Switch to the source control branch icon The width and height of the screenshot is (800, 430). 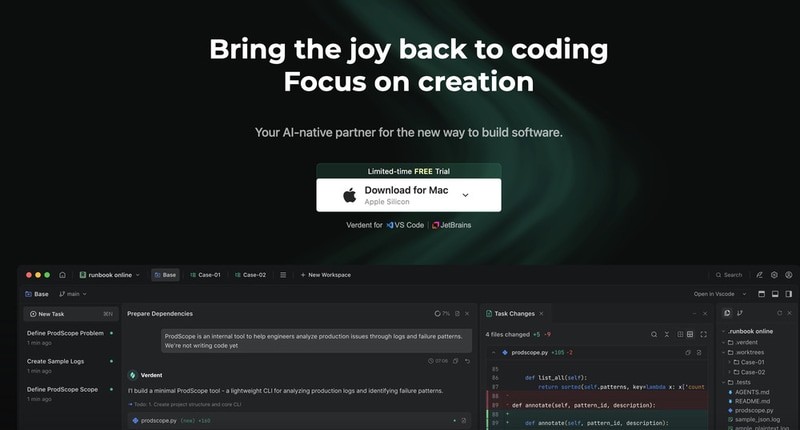[741, 313]
